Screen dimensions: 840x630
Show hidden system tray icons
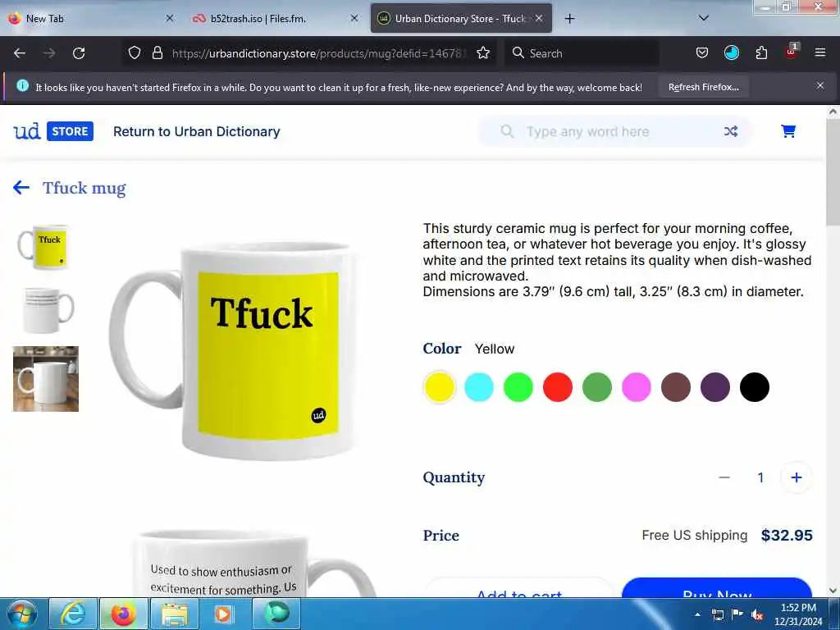point(697,614)
